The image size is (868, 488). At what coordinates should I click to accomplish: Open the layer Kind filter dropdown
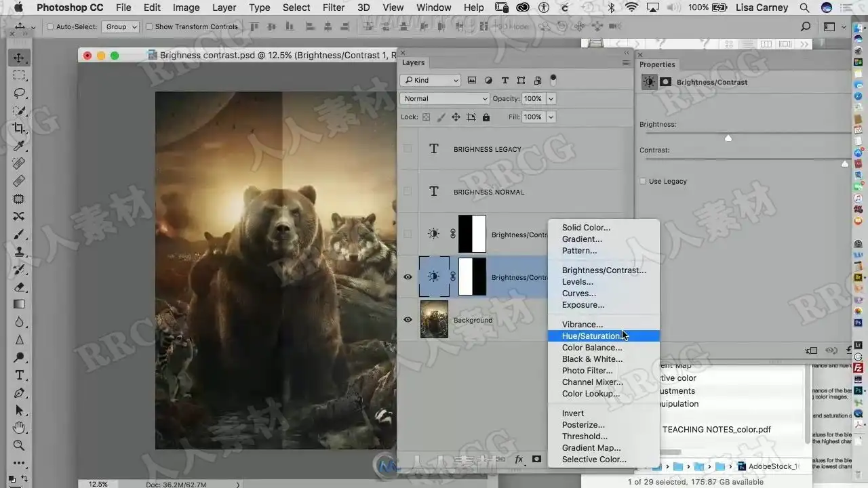click(x=430, y=81)
